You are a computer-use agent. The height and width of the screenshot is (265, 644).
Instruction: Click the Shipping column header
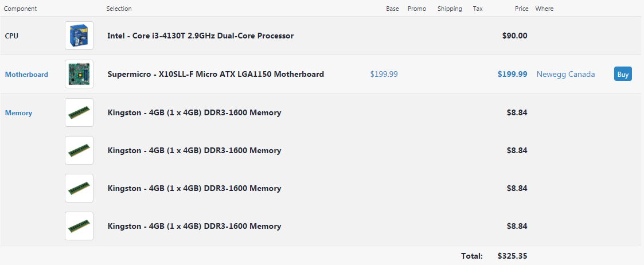coord(450,9)
